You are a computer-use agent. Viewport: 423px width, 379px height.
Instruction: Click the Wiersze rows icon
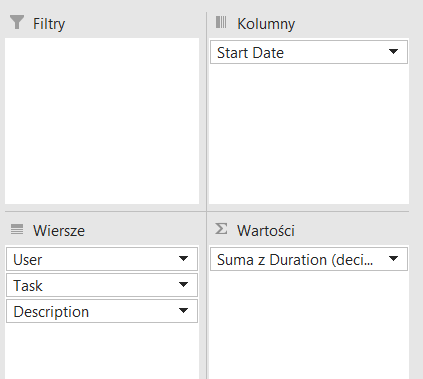[17, 229]
